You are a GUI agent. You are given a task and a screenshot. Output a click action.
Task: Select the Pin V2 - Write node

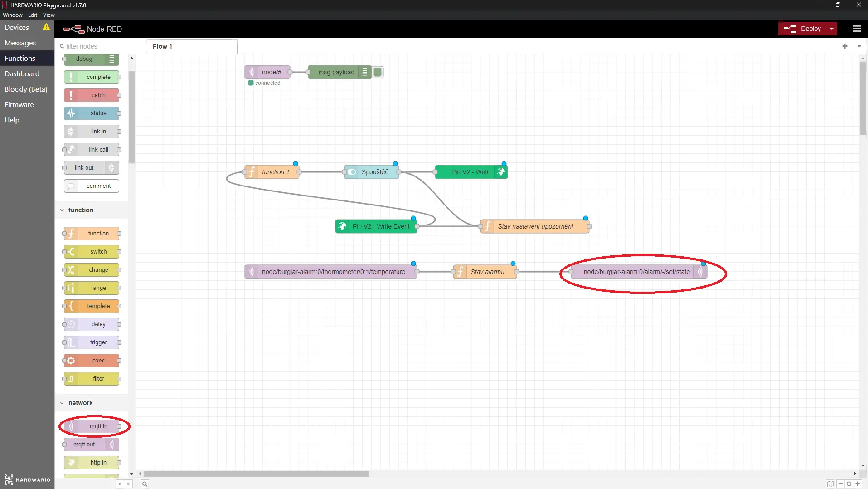[x=471, y=172]
